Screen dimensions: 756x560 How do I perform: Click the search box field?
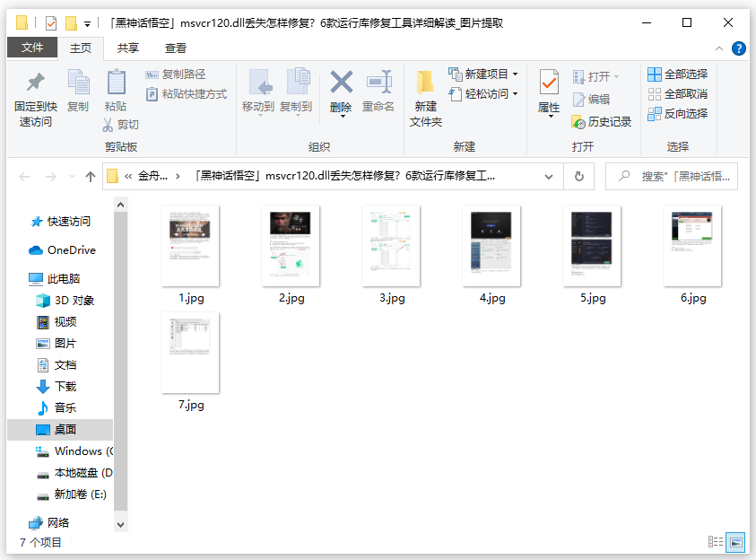[672, 177]
